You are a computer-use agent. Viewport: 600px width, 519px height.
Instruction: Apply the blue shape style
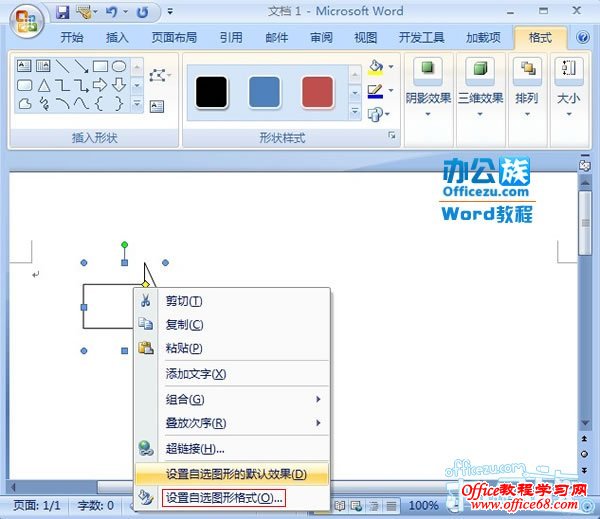[264, 92]
